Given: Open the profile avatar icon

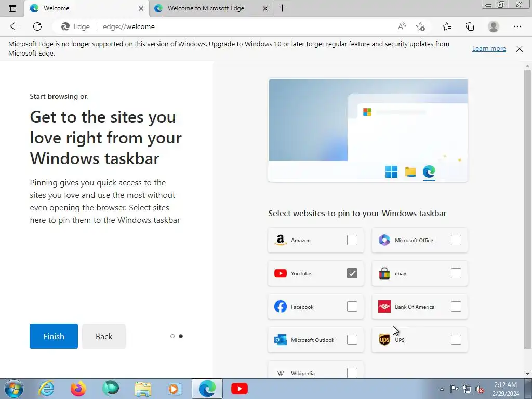Looking at the screenshot, I should click(494, 26).
